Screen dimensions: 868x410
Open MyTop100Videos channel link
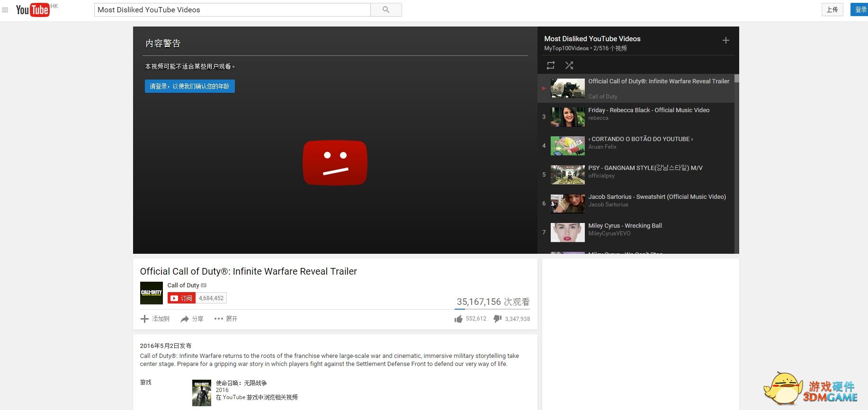[x=566, y=48]
